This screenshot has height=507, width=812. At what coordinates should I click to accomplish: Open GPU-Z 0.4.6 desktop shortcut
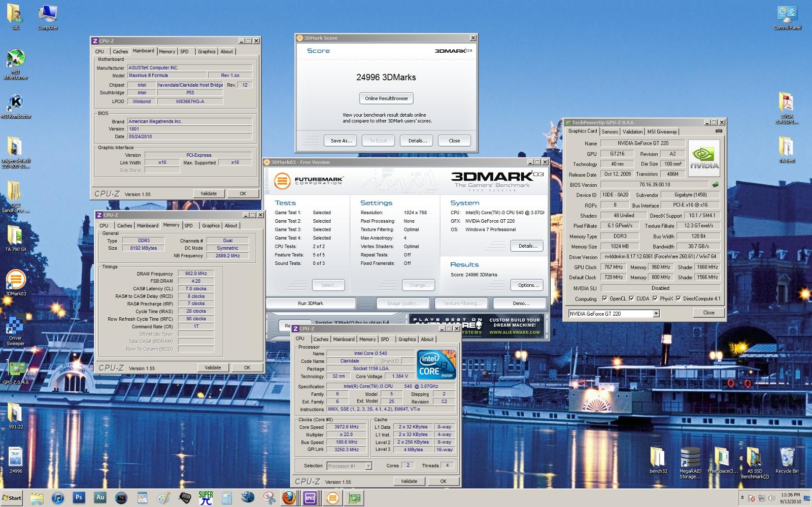(16, 373)
